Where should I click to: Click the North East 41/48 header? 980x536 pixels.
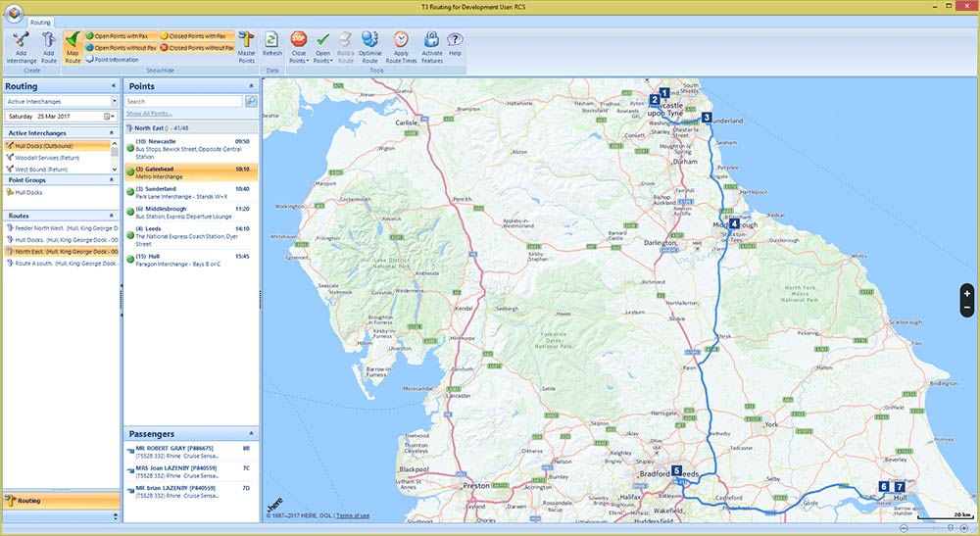pos(191,128)
